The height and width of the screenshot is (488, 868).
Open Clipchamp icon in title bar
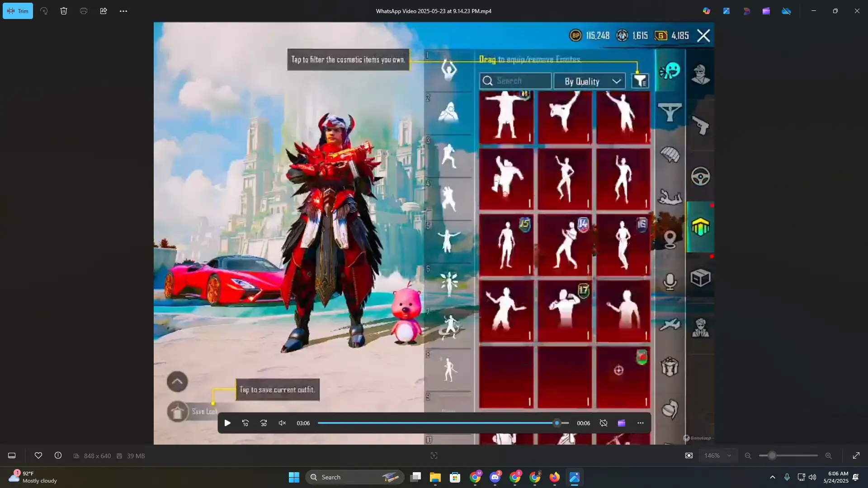coord(766,11)
